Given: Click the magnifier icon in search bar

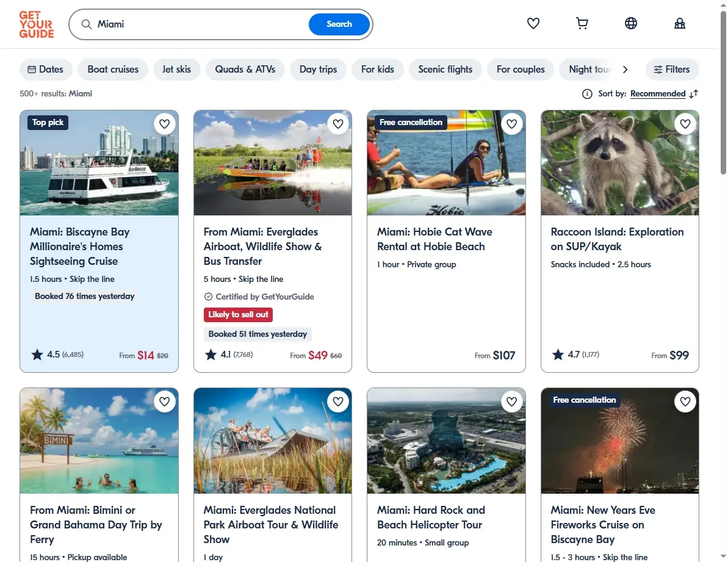Looking at the screenshot, I should tap(87, 24).
